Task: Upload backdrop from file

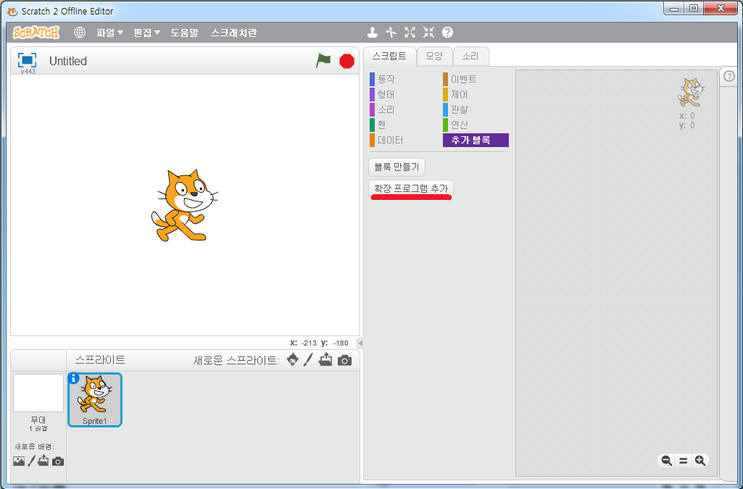Action: point(43,461)
